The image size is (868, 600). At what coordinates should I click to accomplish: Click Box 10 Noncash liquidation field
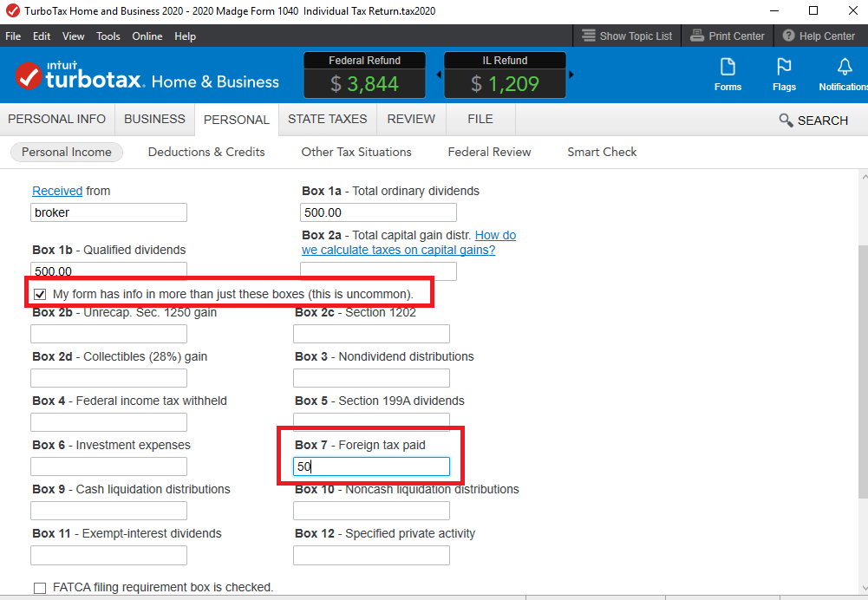(x=371, y=511)
